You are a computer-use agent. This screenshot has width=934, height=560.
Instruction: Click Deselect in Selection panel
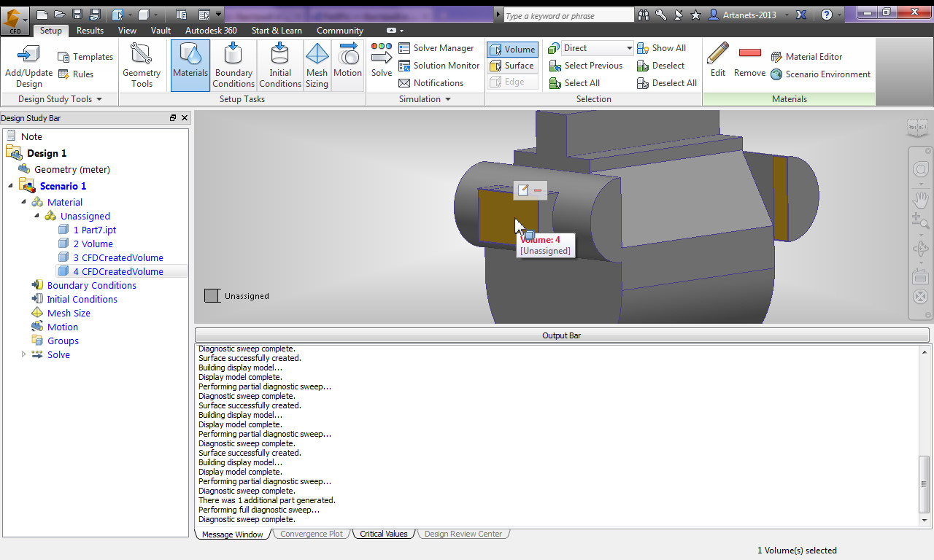click(x=660, y=66)
